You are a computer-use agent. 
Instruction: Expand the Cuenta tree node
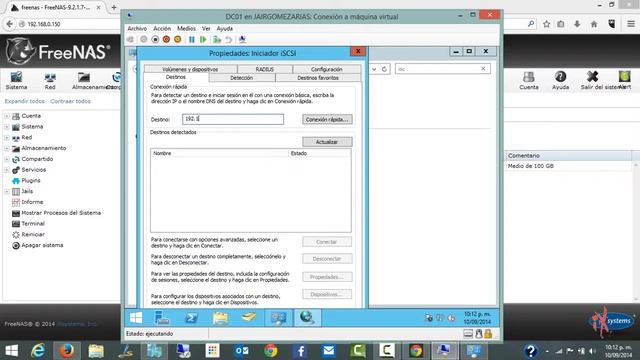[x=7, y=116]
